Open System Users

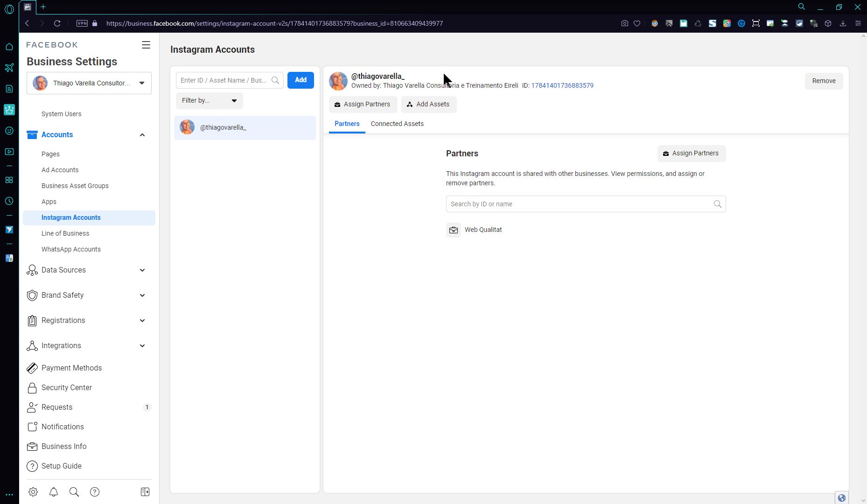pyautogui.click(x=62, y=114)
